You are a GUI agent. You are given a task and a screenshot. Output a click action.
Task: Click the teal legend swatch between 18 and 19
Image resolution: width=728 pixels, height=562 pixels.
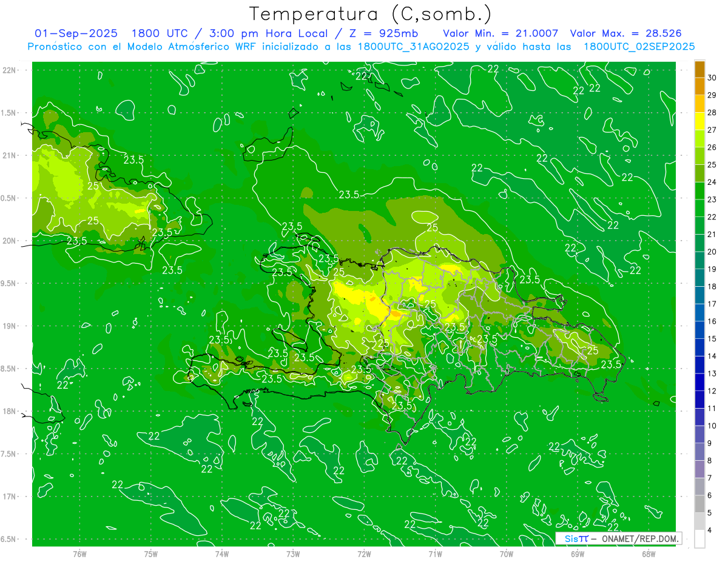699,278
